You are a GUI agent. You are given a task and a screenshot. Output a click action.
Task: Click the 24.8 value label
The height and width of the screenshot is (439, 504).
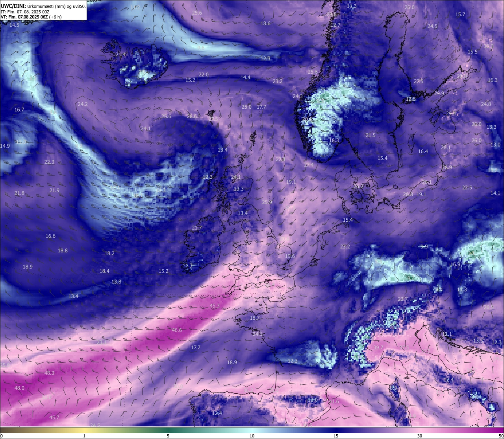(x=486, y=104)
